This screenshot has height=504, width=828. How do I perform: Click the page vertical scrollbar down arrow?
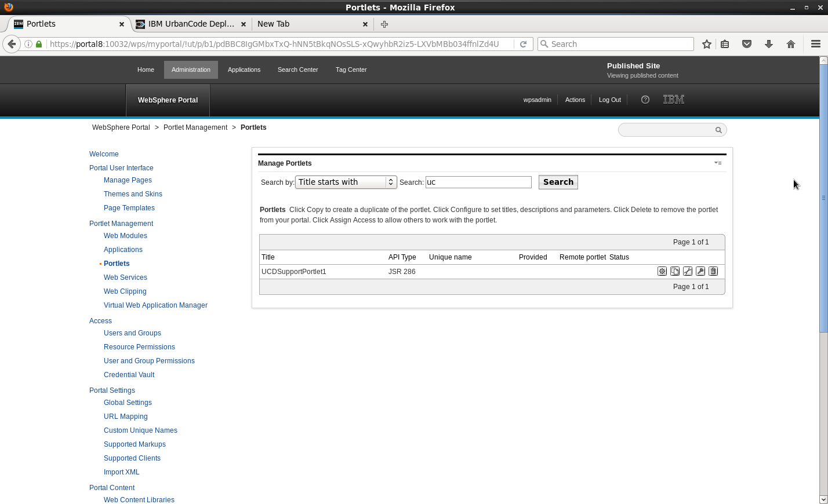pyautogui.click(x=823, y=499)
